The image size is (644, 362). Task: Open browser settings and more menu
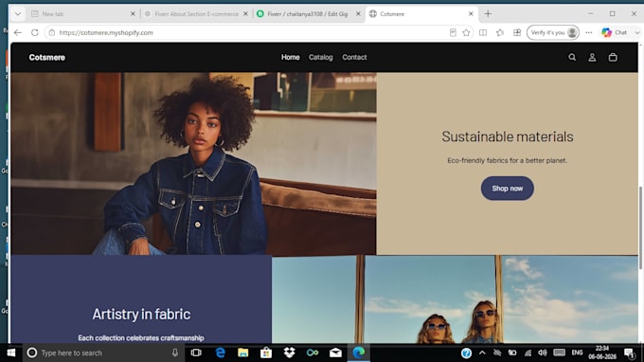(588, 32)
